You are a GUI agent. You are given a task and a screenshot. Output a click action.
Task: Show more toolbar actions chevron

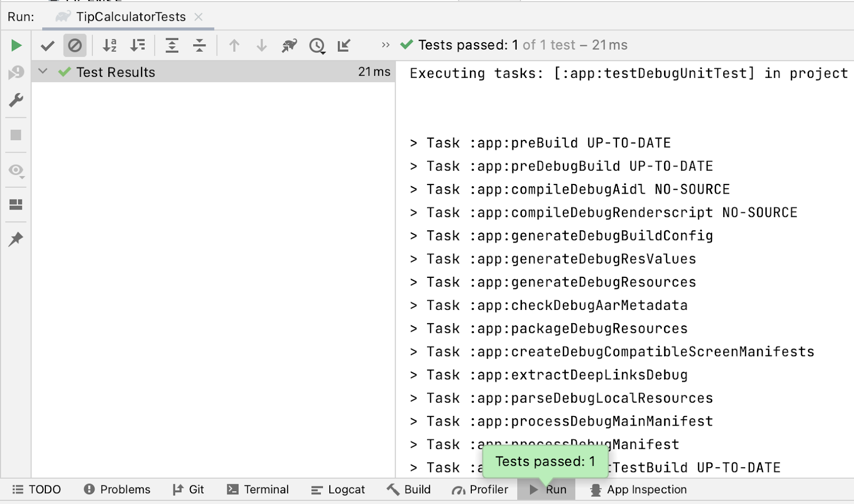(x=385, y=45)
